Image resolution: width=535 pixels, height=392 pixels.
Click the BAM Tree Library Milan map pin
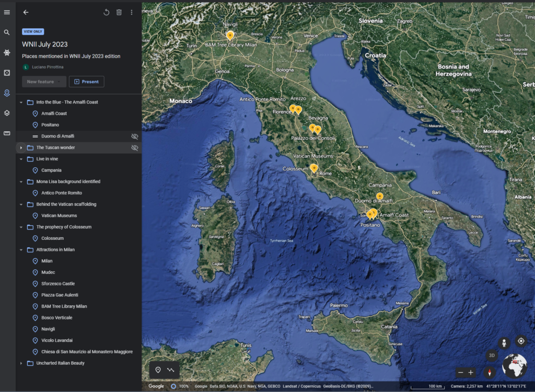230,35
